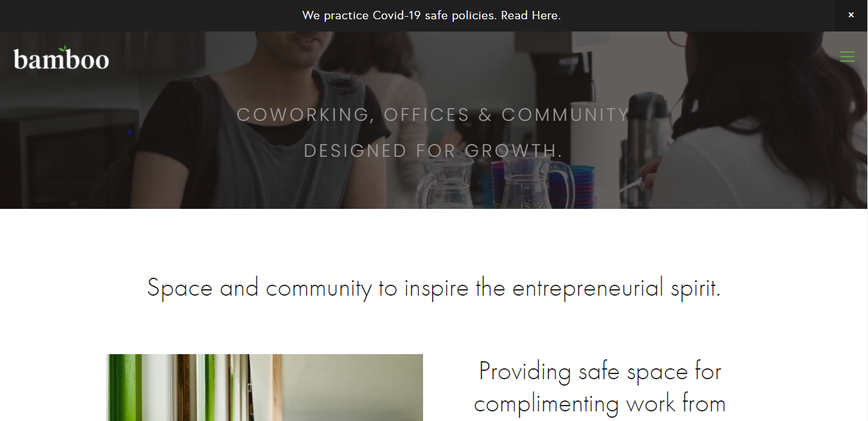Click the "DESIGNED FOR GROWTH." hero text
The width and height of the screenshot is (868, 421).
point(433,151)
